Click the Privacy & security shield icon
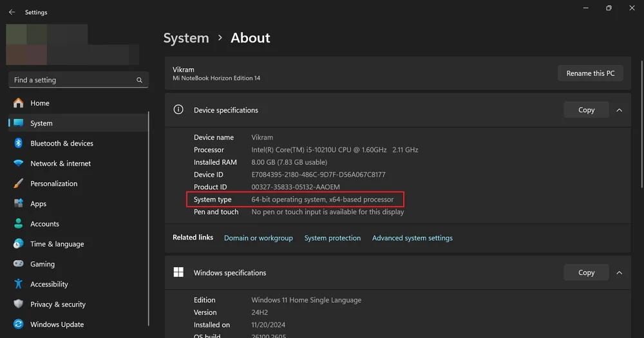 pos(19,305)
